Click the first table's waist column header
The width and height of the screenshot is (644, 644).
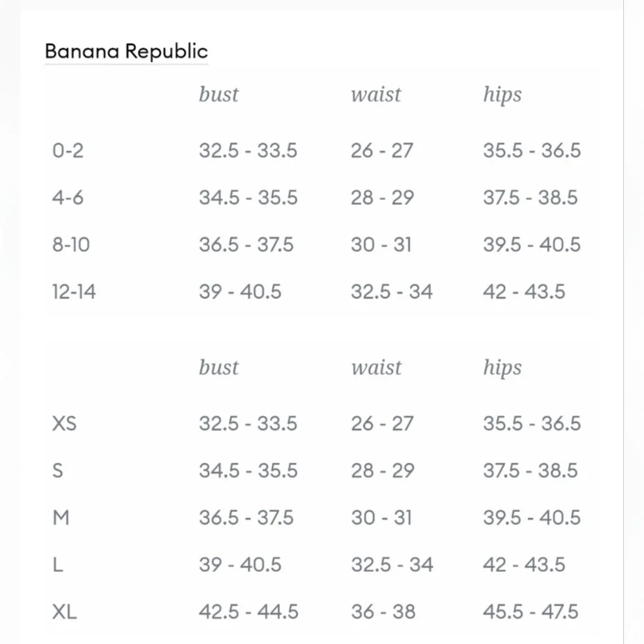(376, 95)
